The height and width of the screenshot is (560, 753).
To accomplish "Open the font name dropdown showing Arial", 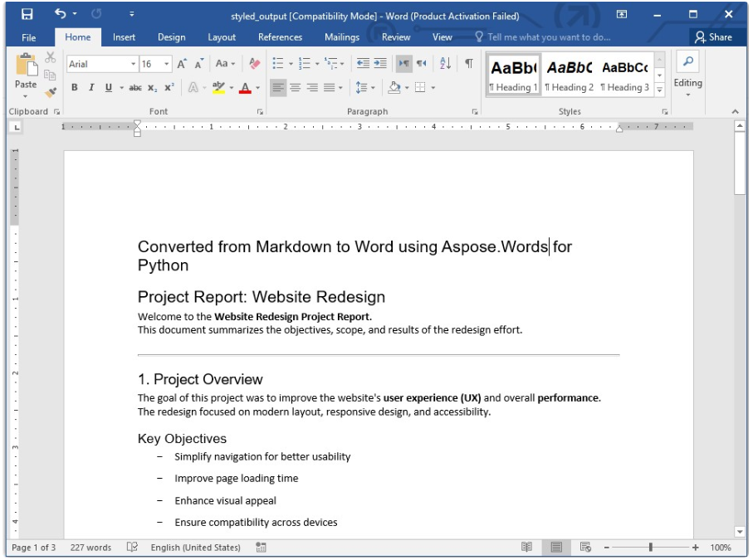I will click(x=134, y=64).
